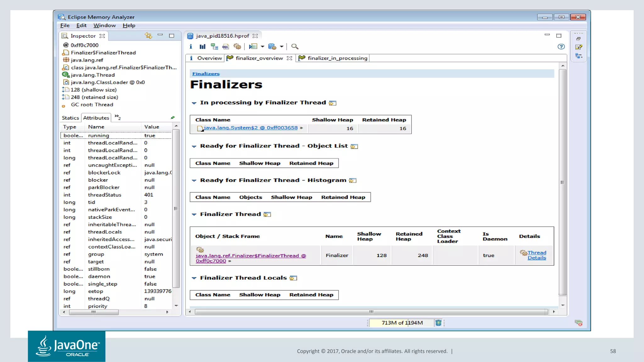
Task: Open the Thread Overview gears icon
Action: (x=237, y=47)
